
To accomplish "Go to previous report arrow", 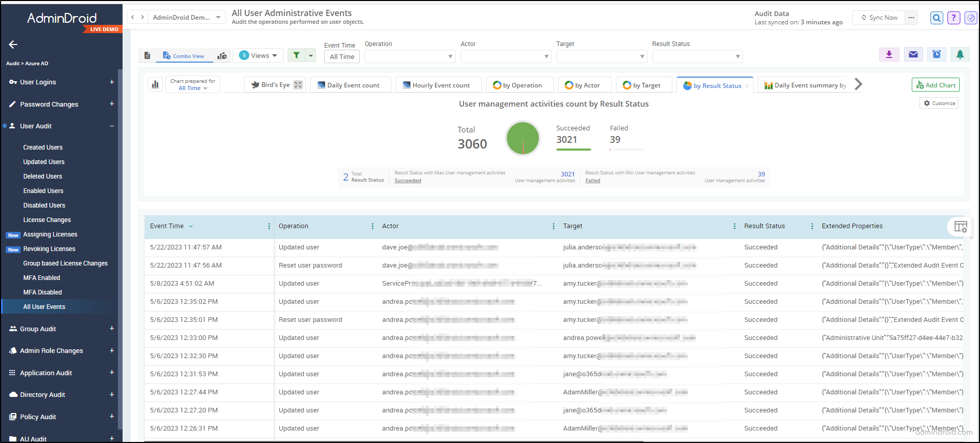I will pos(133,17).
